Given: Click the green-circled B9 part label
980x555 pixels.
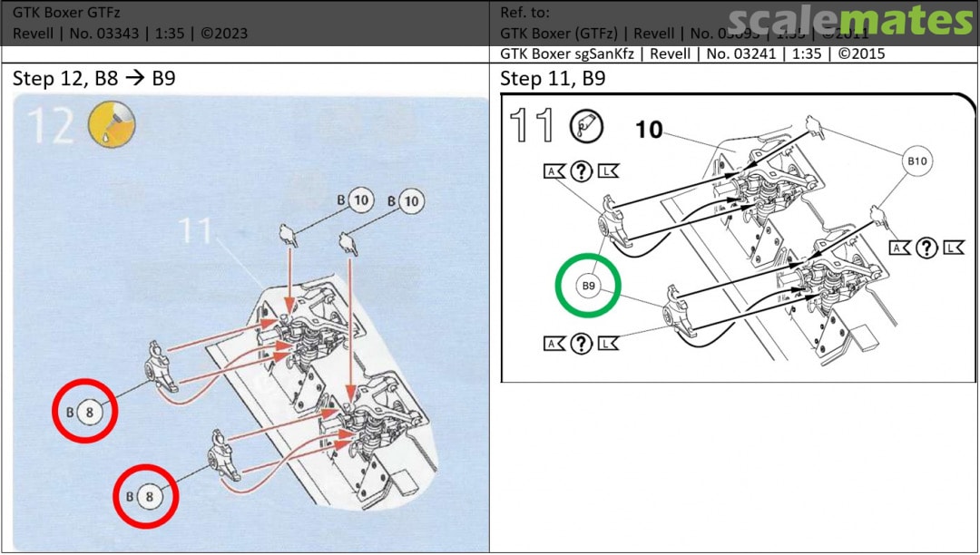Looking at the screenshot, I should 588,286.
